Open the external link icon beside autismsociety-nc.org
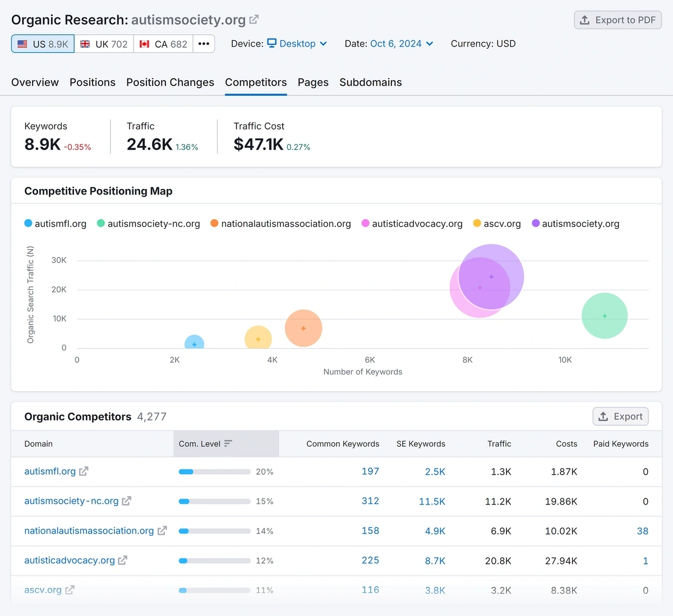Screen dimensions: 673x616 [127, 501]
